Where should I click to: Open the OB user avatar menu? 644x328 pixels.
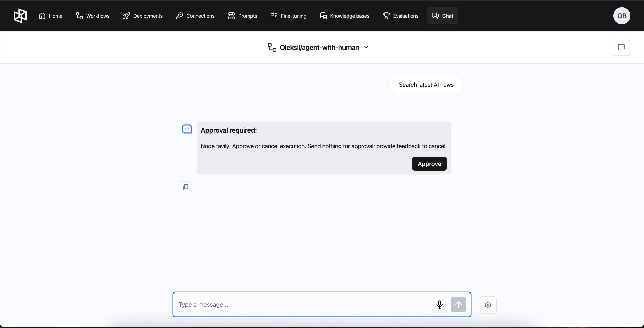tap(621, 16)
